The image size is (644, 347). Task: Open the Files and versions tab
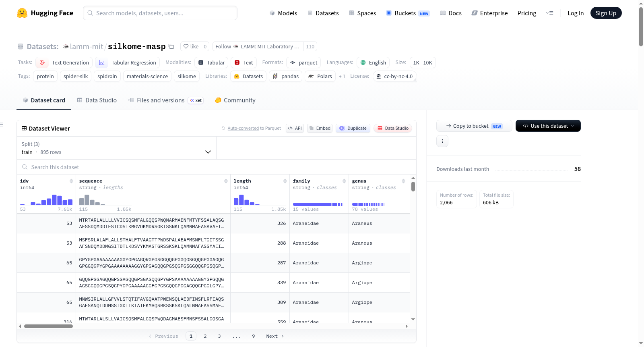166,100
